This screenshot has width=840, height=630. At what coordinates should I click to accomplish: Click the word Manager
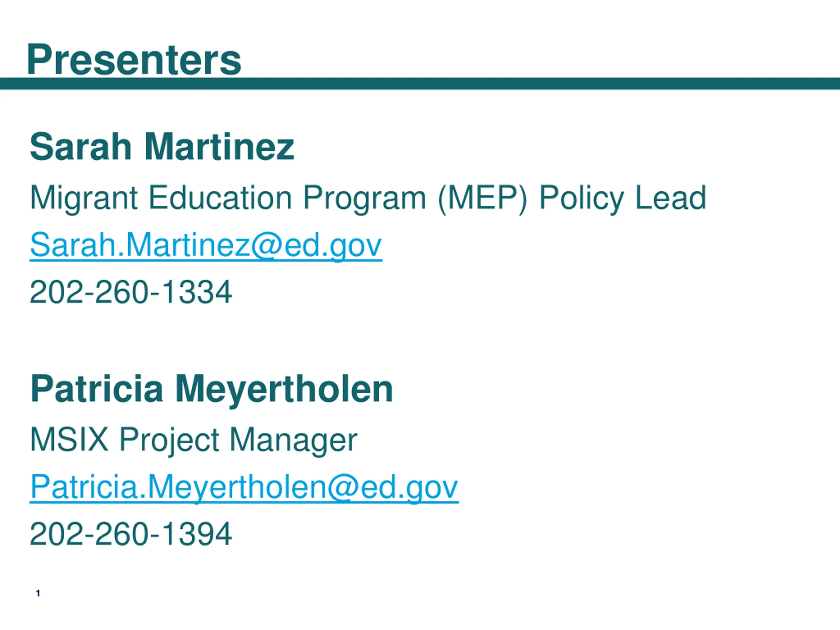pos(294,440)
